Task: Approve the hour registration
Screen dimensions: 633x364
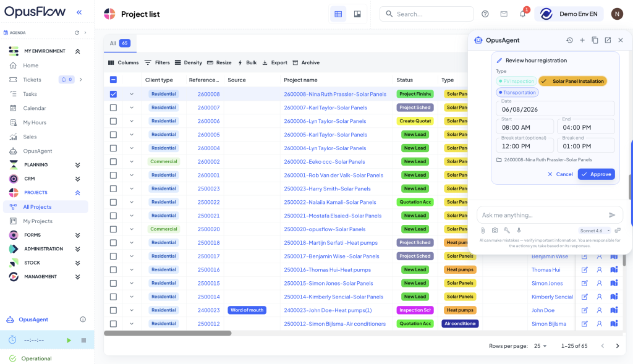Action: point(597,174)
